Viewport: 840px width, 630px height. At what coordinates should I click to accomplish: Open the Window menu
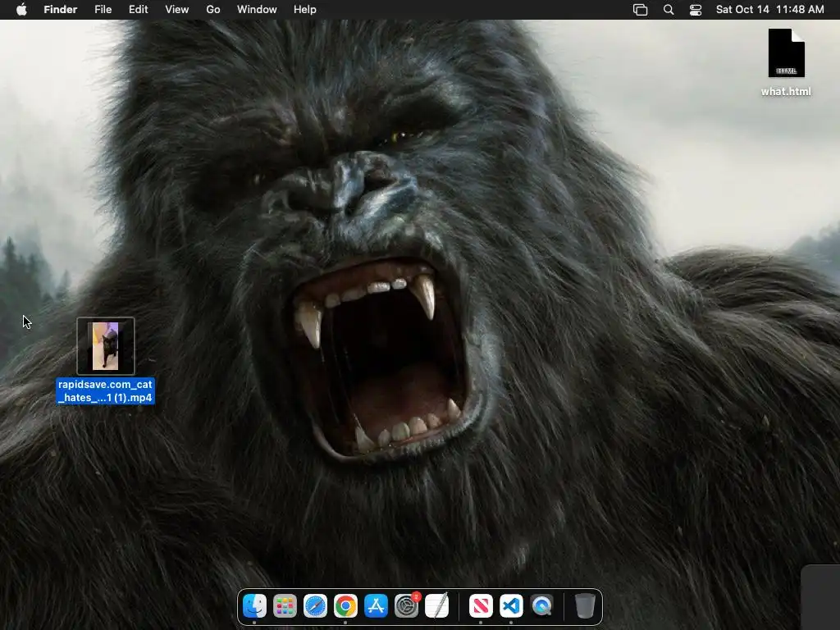pos(257,10)
